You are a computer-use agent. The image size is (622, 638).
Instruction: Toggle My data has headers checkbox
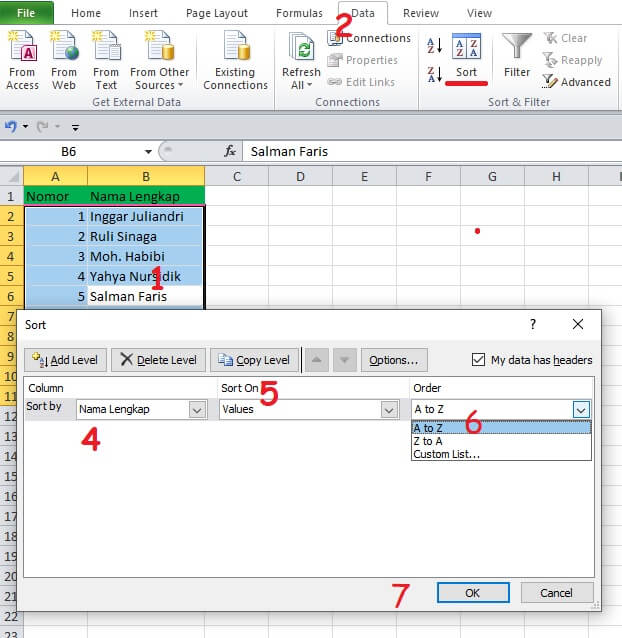pyautogui.click(x=478, y=360)
